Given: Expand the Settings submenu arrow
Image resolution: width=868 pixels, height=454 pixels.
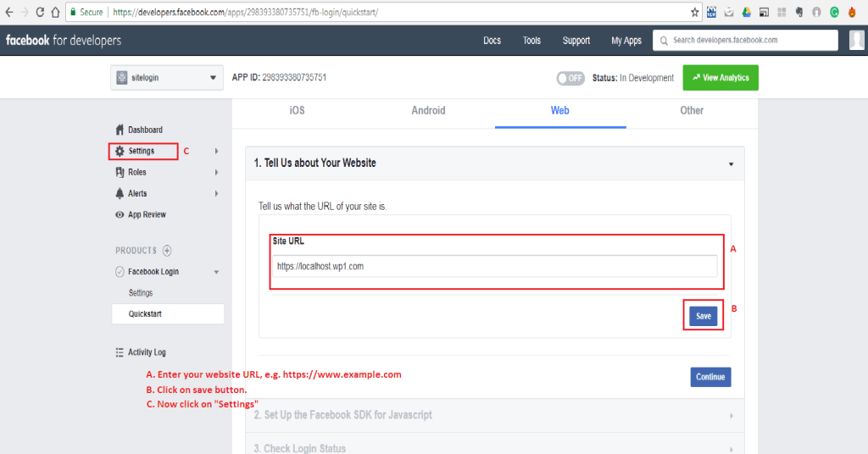Looking at the screenshot, I should point(216,151).
